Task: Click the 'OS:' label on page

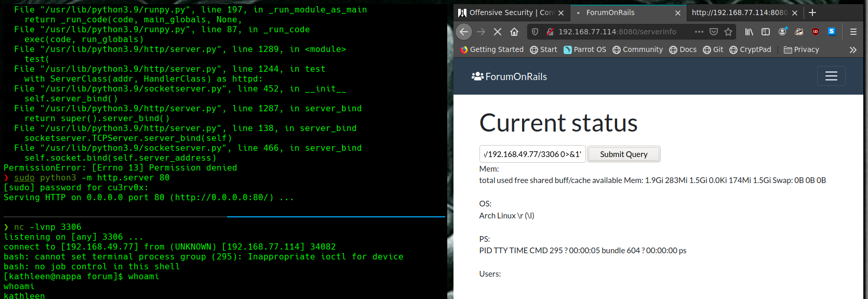Action: [x=485, y=204]
